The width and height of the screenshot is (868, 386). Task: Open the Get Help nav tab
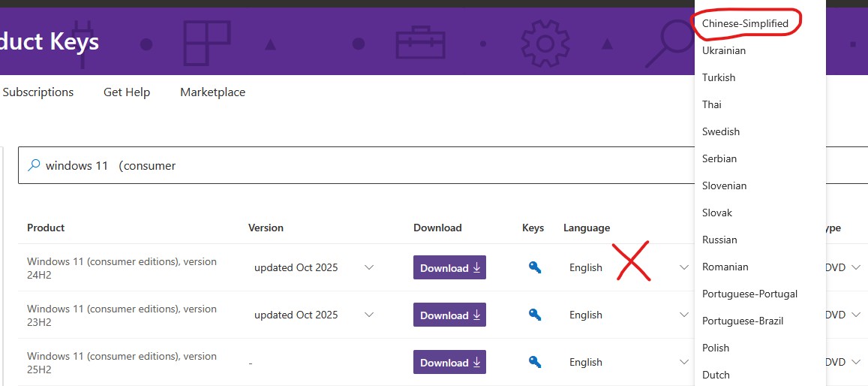coord(127,92)
